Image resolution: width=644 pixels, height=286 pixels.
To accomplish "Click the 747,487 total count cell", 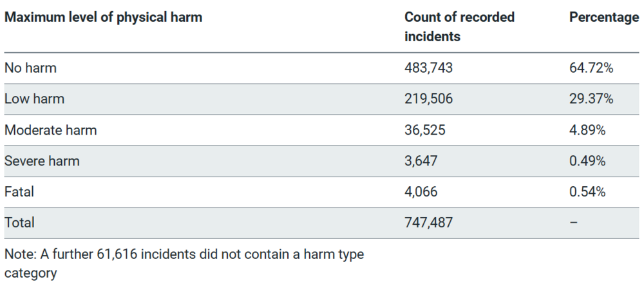I will point(428,222).
